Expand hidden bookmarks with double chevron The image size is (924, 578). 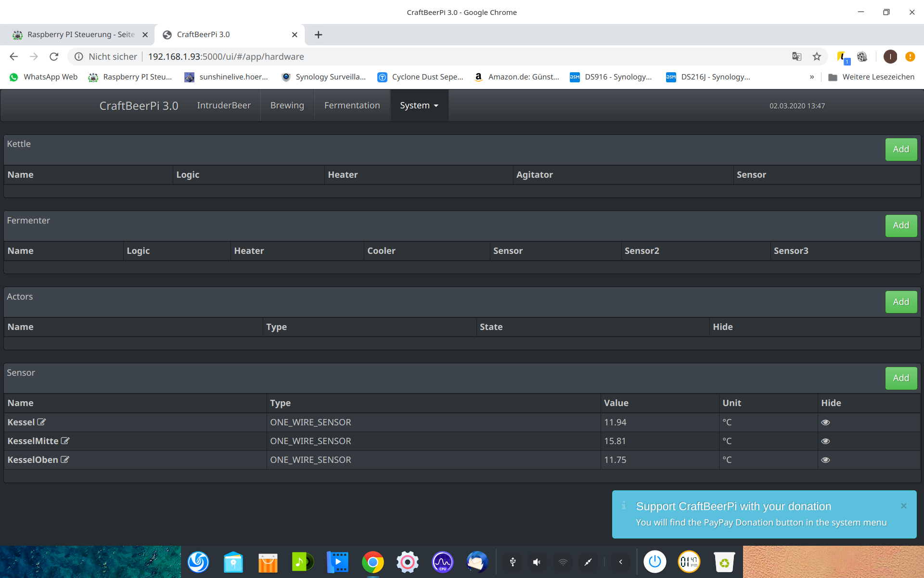click(812, 77)
